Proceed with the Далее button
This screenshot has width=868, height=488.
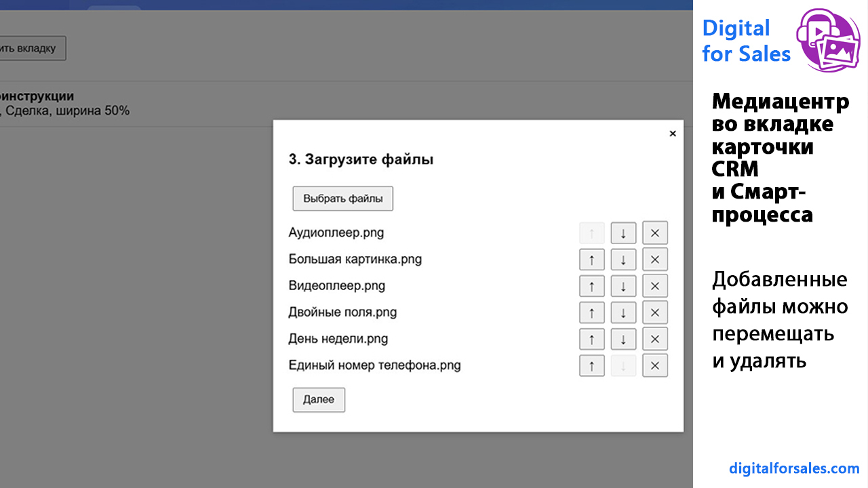(319, 399)
